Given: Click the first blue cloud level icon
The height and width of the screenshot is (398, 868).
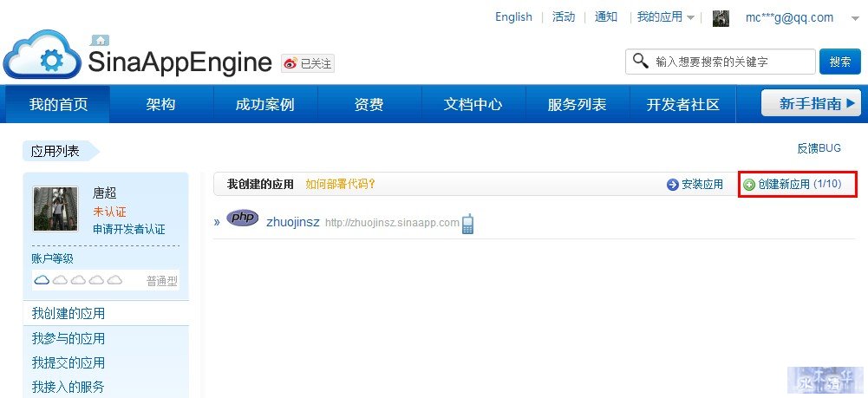Looking at the screenshot, I should coord(42,280).
